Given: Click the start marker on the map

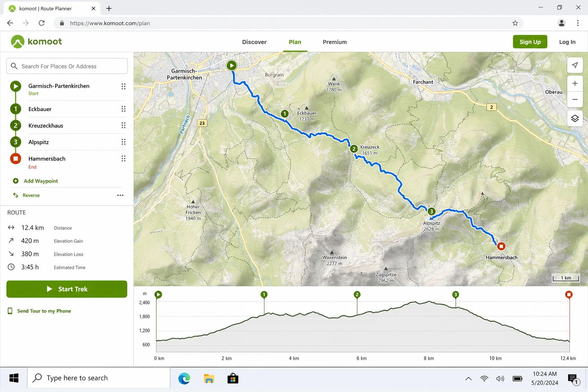Looking at the screenshot, I should click(232, 65).
